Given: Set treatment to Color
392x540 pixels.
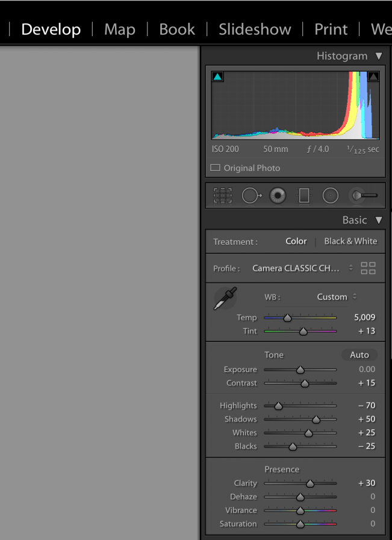Looking at the screenshot, I should point(296,241).
